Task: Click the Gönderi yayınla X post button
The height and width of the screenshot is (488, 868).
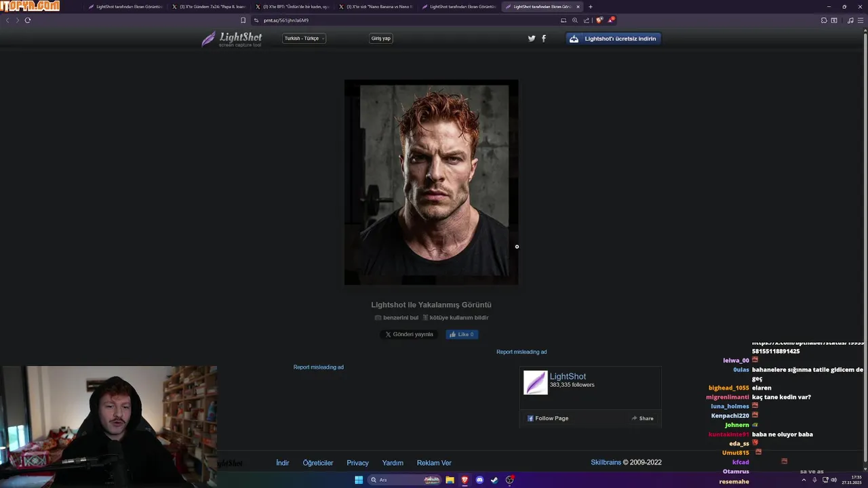Action: pos(409,334)
